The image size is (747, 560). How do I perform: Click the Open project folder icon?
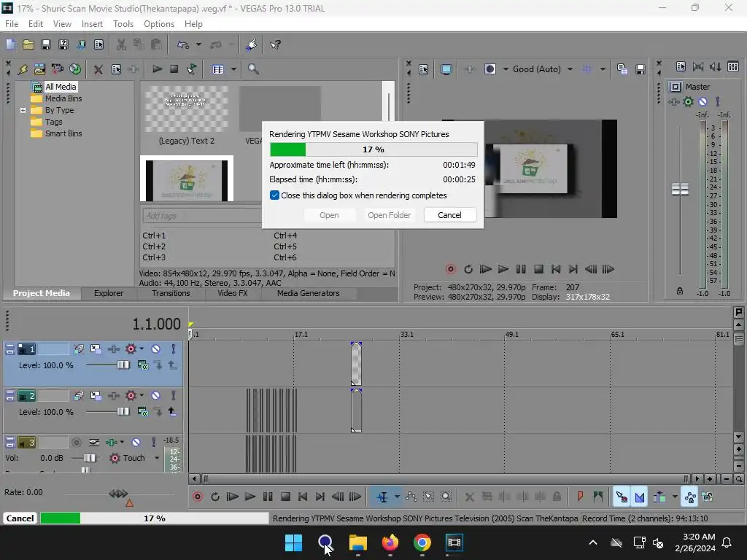pos(28,44)
